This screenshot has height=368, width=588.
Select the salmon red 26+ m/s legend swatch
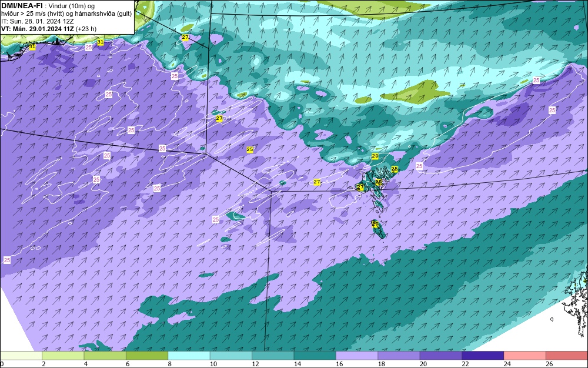[567, 356]
